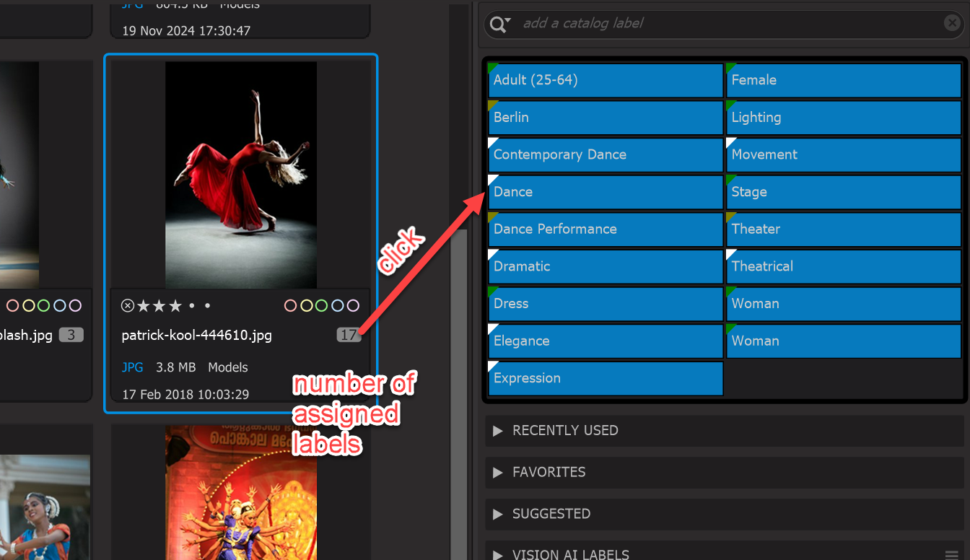
Task: Click the 3 labels badge beside plash.jpg
Action: point(71,335)
